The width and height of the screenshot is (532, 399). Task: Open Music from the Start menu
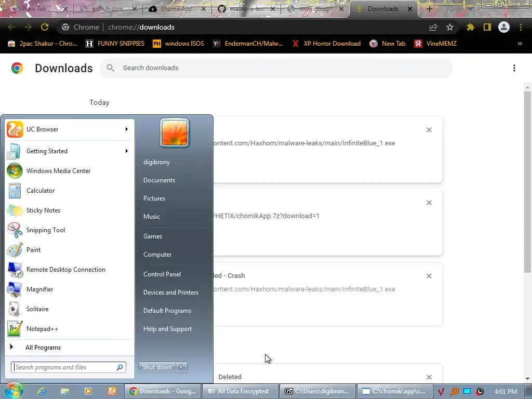coord(151,217)
